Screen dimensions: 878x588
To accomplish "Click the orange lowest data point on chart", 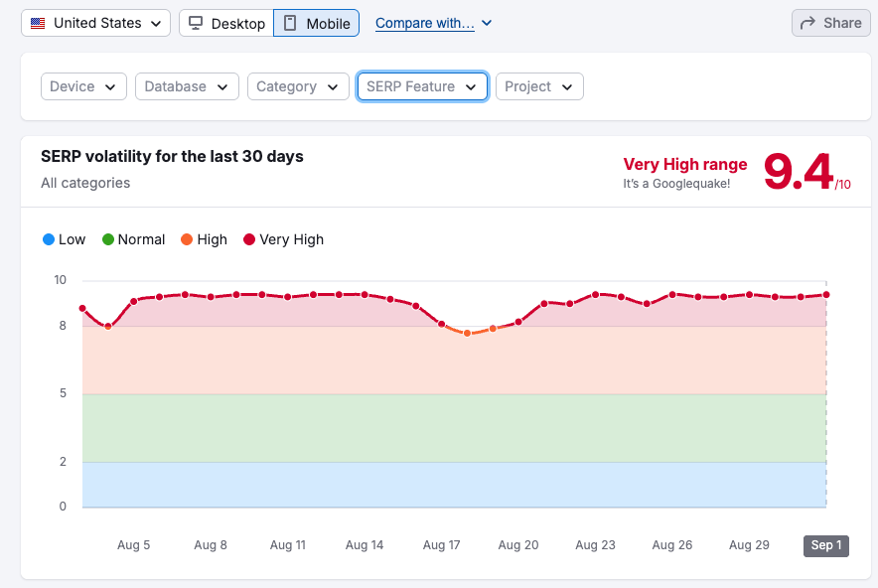I will (x=467, y=333).
